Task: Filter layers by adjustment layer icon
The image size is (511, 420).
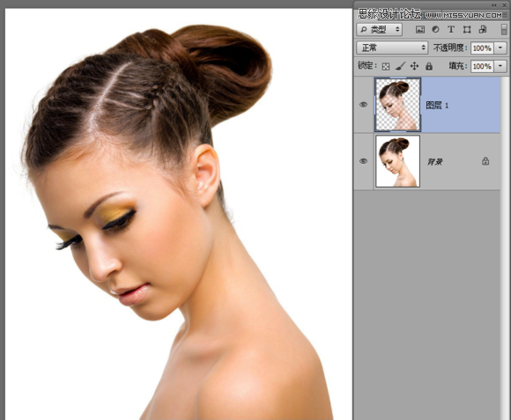Action: [x=435, y=30]
